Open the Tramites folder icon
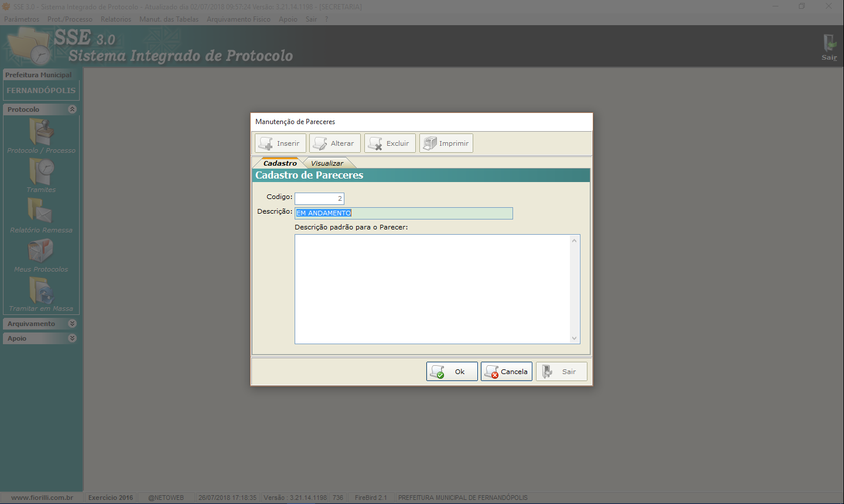This screenshot has width=844, height=504. (41, 172)
